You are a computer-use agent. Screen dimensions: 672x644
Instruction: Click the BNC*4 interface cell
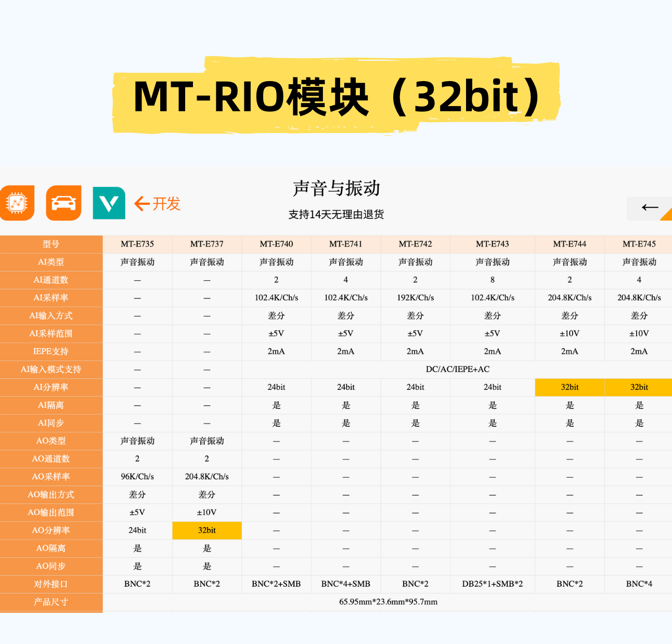(639, 584)
